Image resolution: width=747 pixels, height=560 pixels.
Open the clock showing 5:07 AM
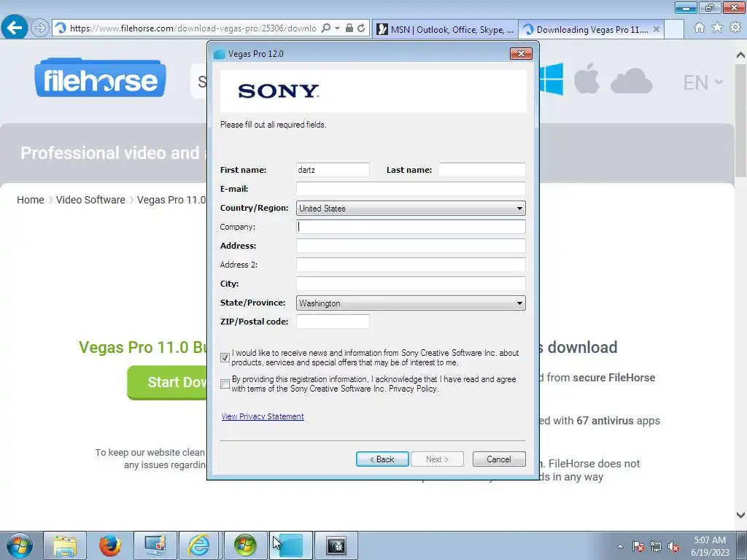click(x=710, y=546)
